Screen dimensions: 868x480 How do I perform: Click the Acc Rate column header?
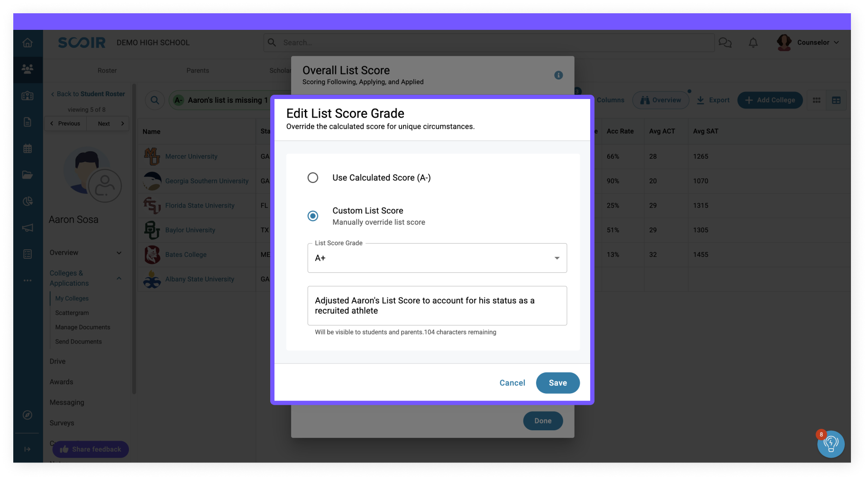[x=620, y=132]
